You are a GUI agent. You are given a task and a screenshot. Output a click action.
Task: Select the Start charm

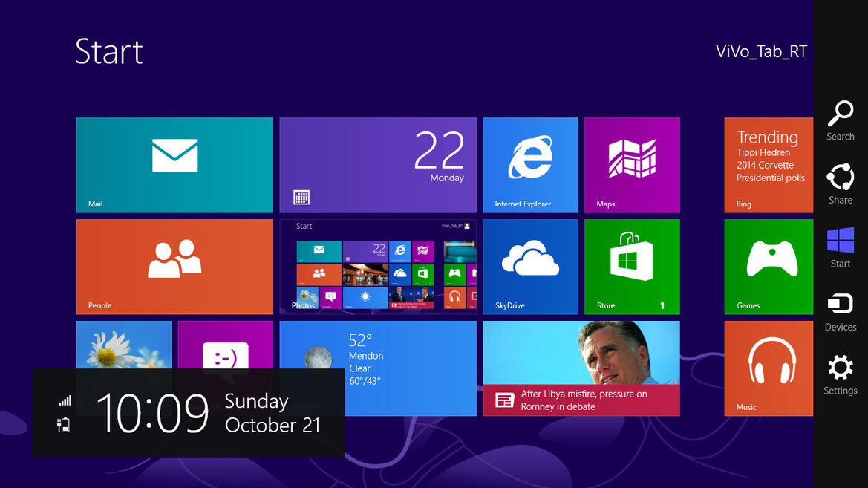tap(841, 248)
